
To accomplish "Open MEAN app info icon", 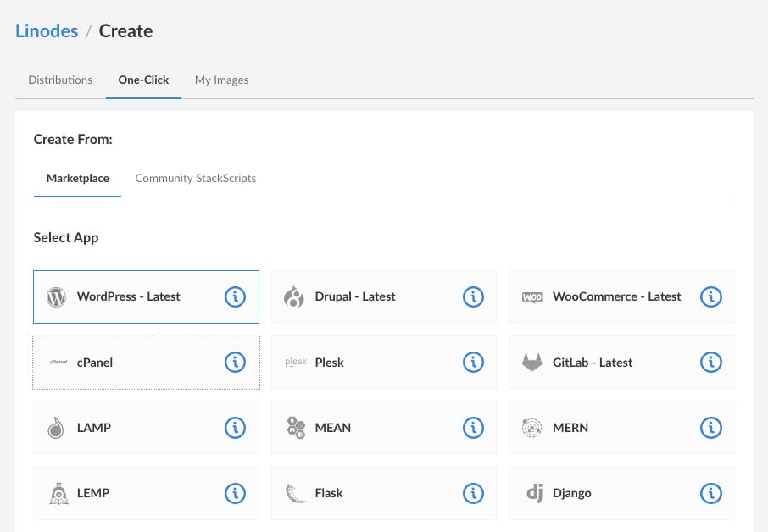I will pos(473,428).
